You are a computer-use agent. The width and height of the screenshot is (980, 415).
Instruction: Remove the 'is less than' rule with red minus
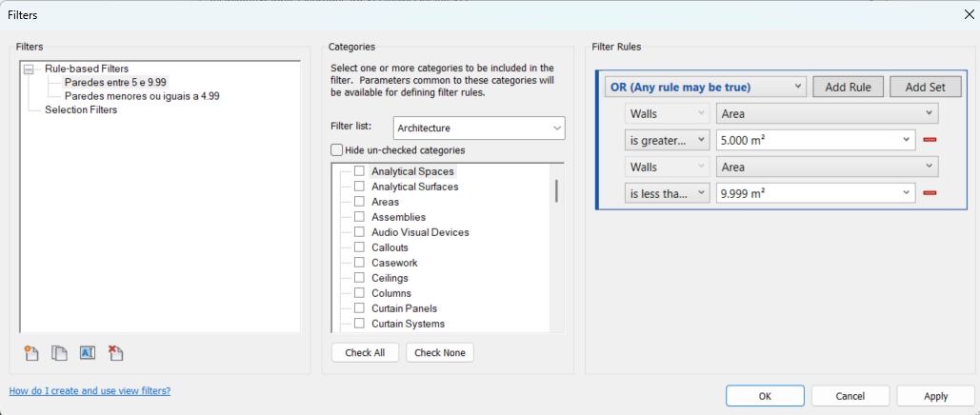click(x=930, y=193)
